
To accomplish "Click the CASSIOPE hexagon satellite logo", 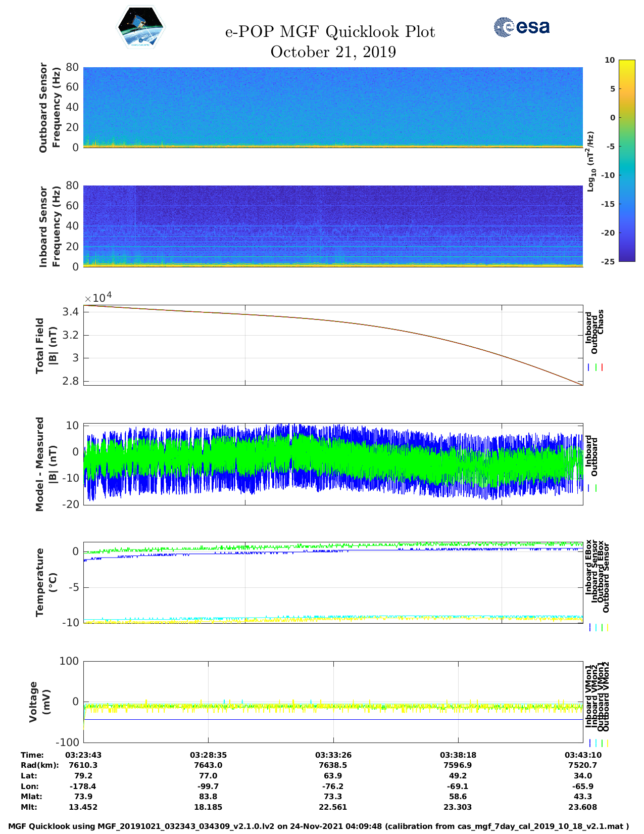I will tap(140, 27).
